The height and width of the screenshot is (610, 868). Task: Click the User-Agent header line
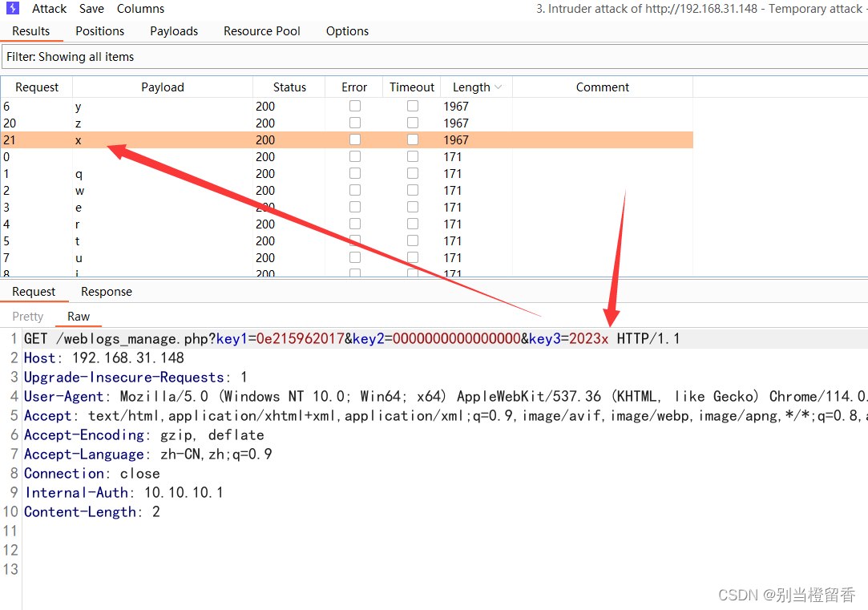(446, 396)
